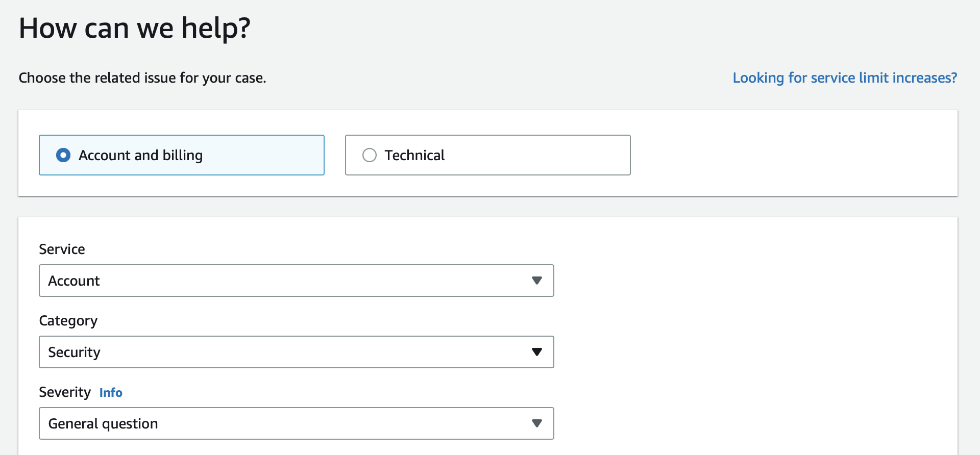Click the Severity field label

point(65,392)
